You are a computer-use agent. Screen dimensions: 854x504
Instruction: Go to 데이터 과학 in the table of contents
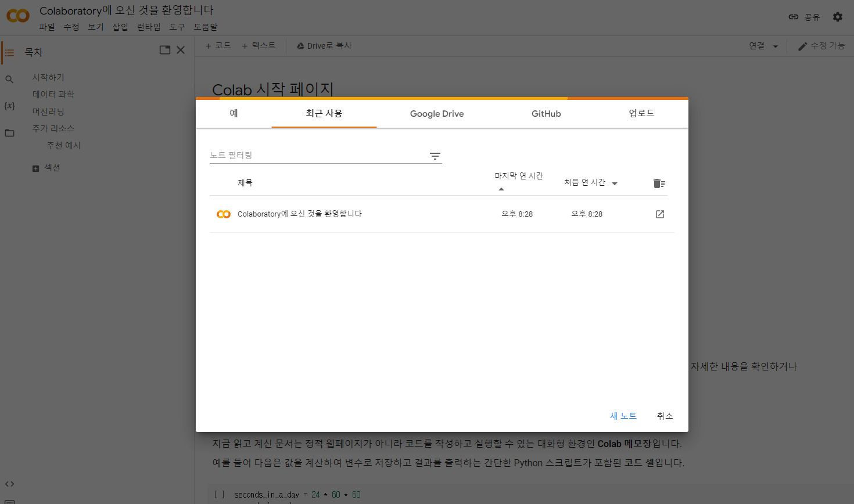(53, 94)
